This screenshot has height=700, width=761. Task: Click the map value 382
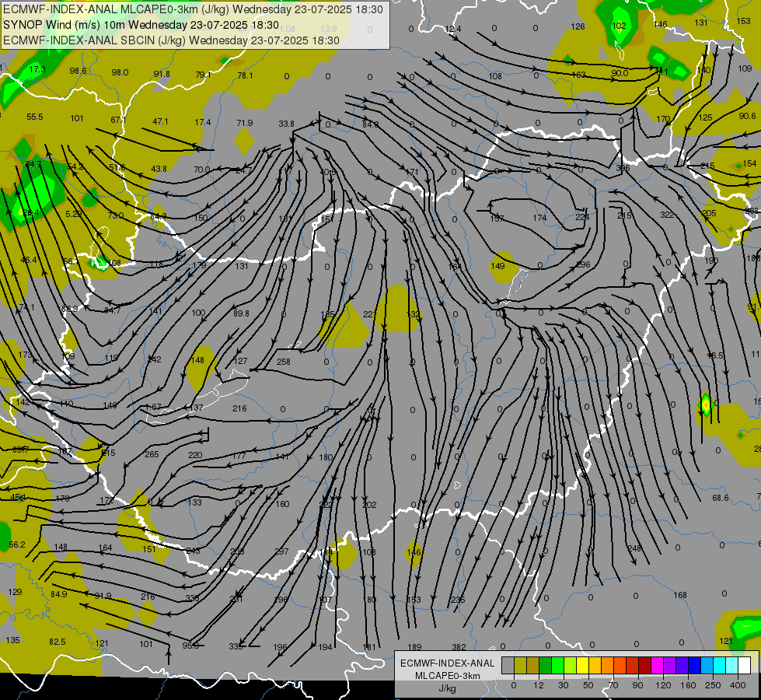tap(459, 647)
